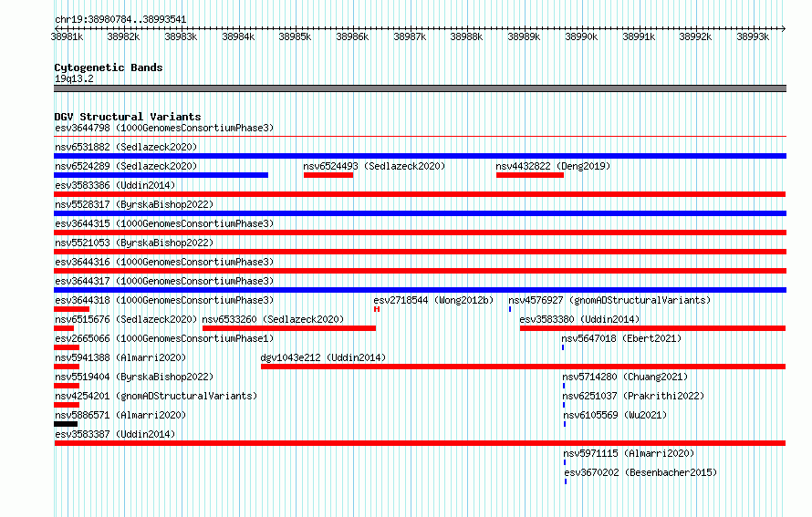The width and height of the screenshot is (812, 517).
Task: Click the esv3644315 variant label
Action: (x=164, y=223)
